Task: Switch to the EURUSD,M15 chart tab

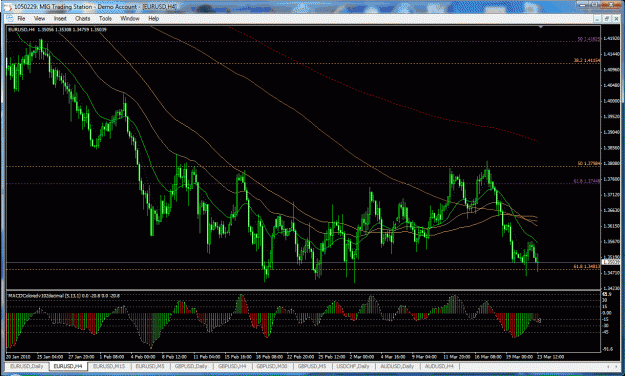Action: coord(109,366)
